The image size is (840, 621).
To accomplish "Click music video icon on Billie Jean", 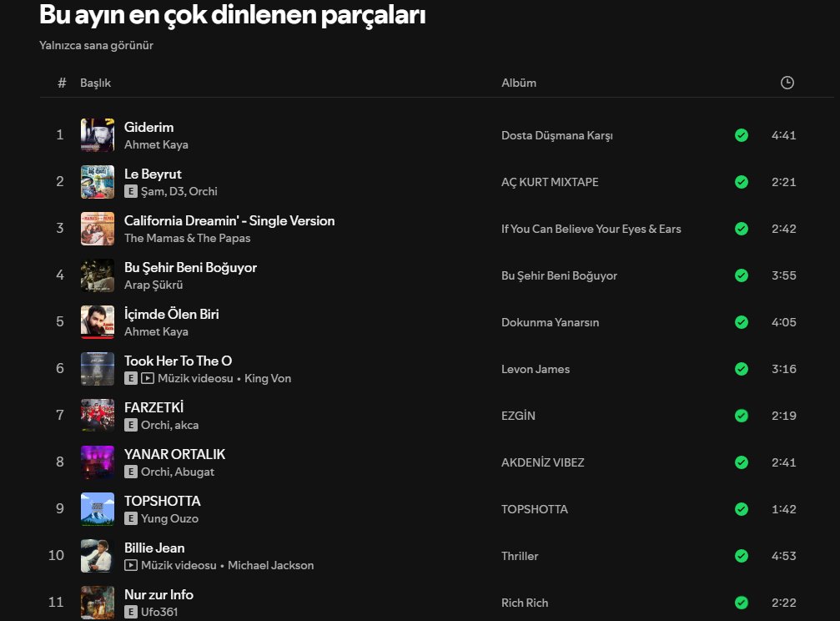I will [x=131, y=565].
